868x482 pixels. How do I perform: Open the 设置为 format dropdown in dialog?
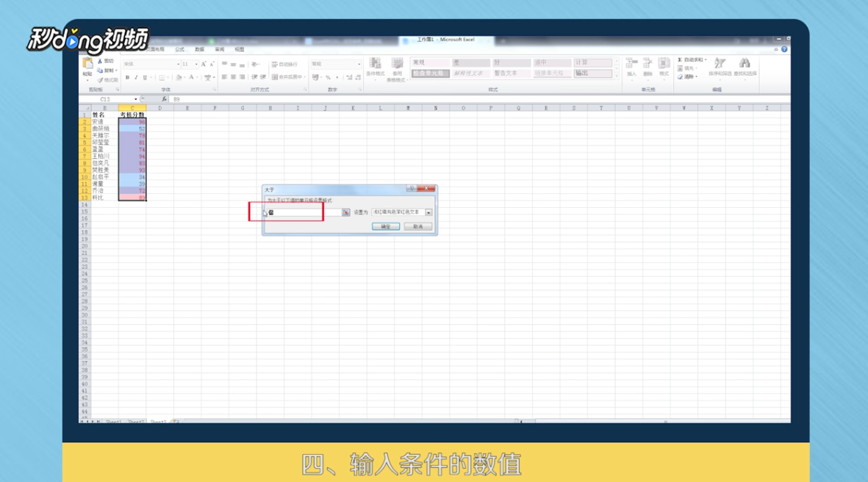[428, 212]
